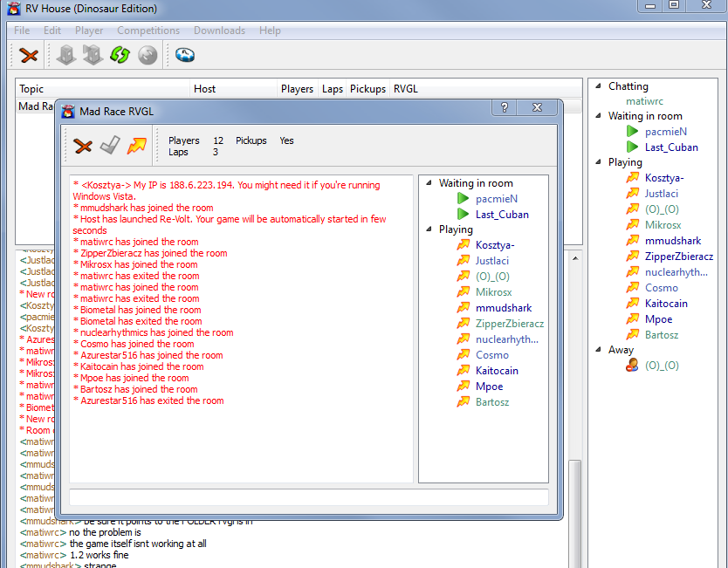Select Kaitocain in the dialog player list
Viewport: 728px width, 568px height.
497,370
